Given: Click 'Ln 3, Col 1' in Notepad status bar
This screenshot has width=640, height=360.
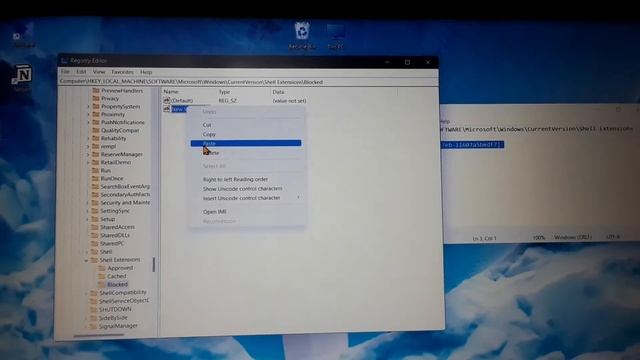Looking at the screenshot, I should pyautogui.click(x=484, y=238).
